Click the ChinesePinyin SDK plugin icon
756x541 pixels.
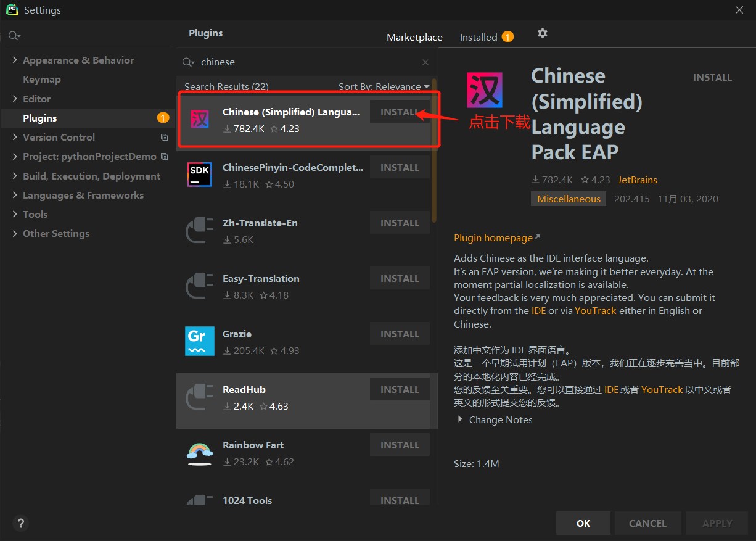200,175
